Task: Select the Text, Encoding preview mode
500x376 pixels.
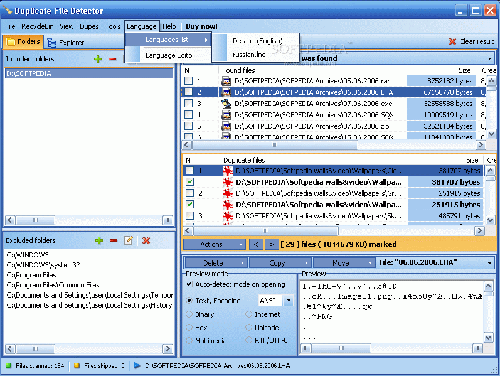Action: tap(189, 300)
